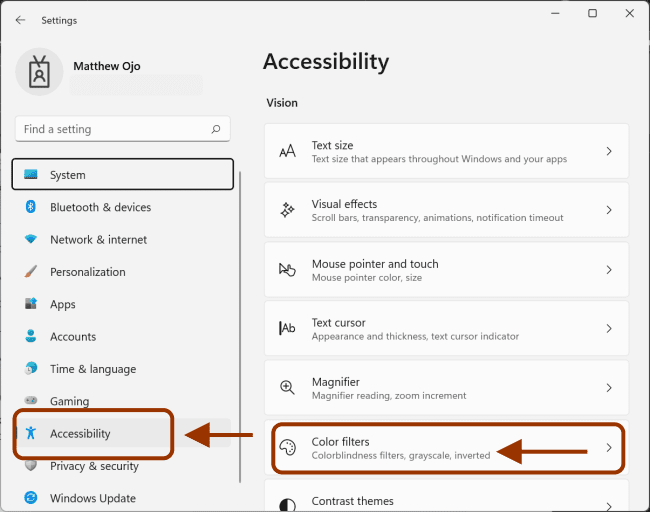The width and height of the screenshot is (650, 512).
Task: Open the Magnifier setting
Action: point(446,388)
